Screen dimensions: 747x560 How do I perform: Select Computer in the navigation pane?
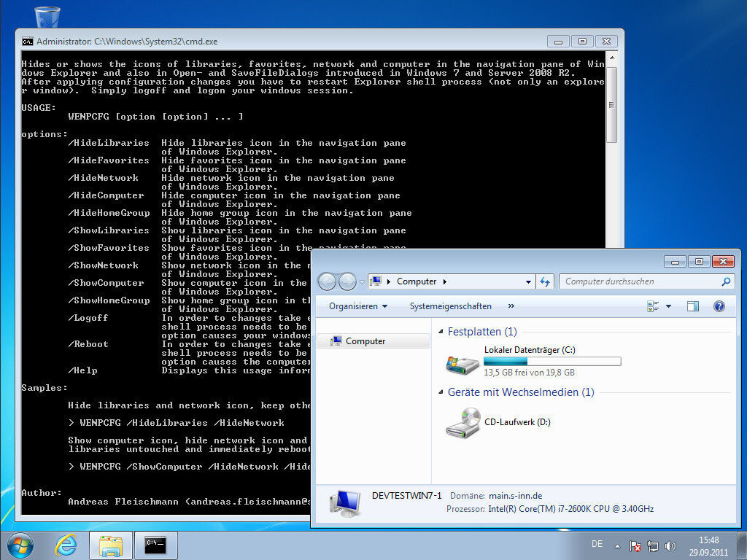click(x=373, y=341)
